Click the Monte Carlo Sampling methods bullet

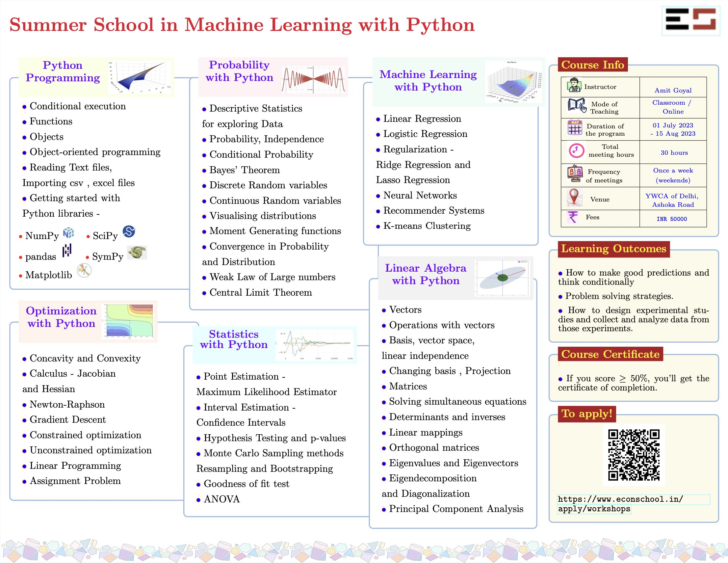270,453
